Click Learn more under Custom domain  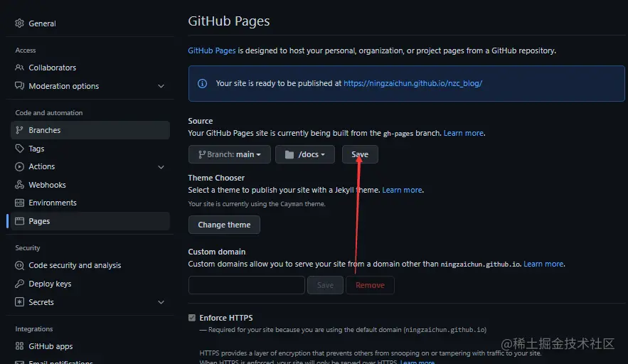(543, 264)
